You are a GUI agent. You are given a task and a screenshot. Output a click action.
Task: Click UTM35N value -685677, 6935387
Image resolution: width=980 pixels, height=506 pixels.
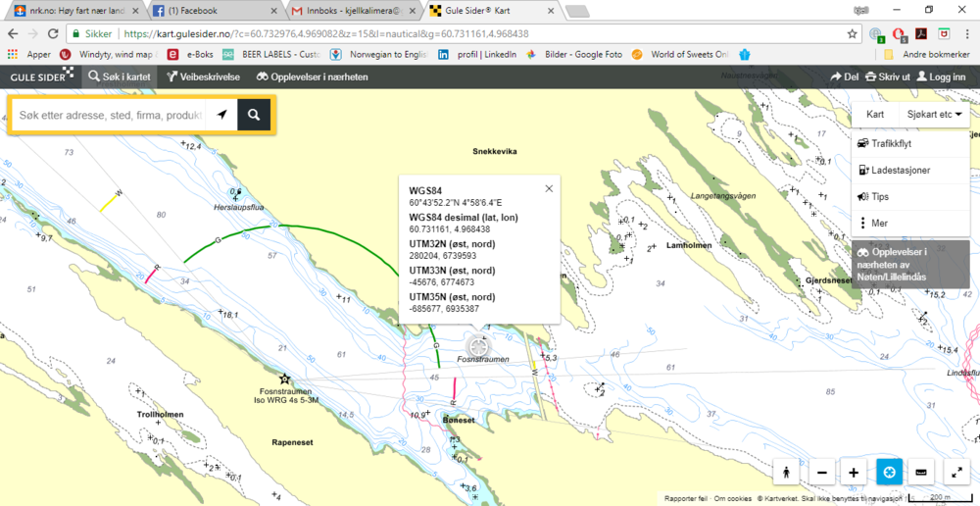click(x=444, y=309)
